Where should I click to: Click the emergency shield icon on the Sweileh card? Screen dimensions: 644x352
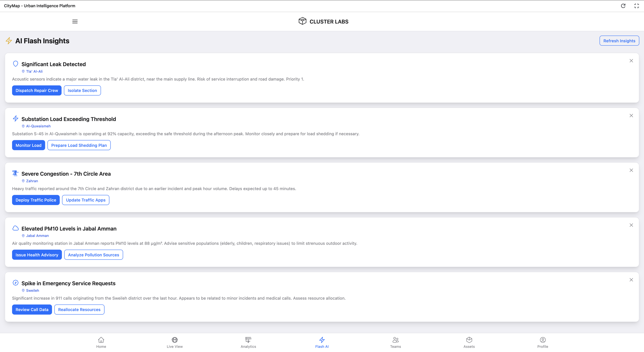click(15, 283)
